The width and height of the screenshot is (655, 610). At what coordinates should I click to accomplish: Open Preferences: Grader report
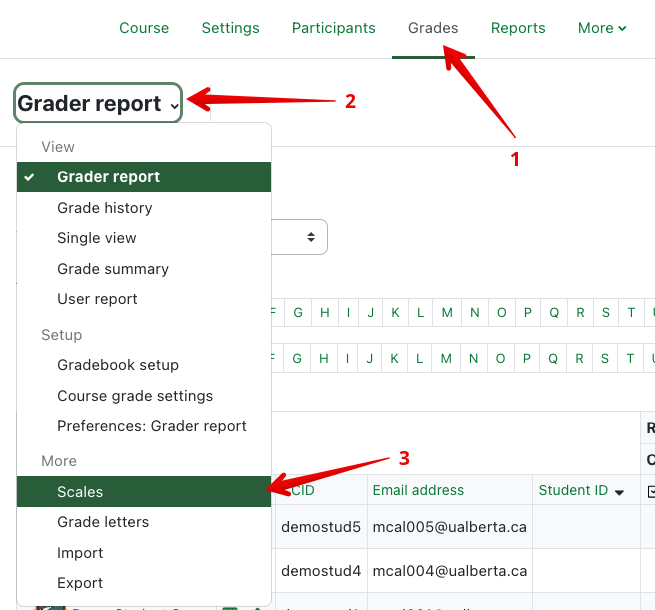click(152, 426)
